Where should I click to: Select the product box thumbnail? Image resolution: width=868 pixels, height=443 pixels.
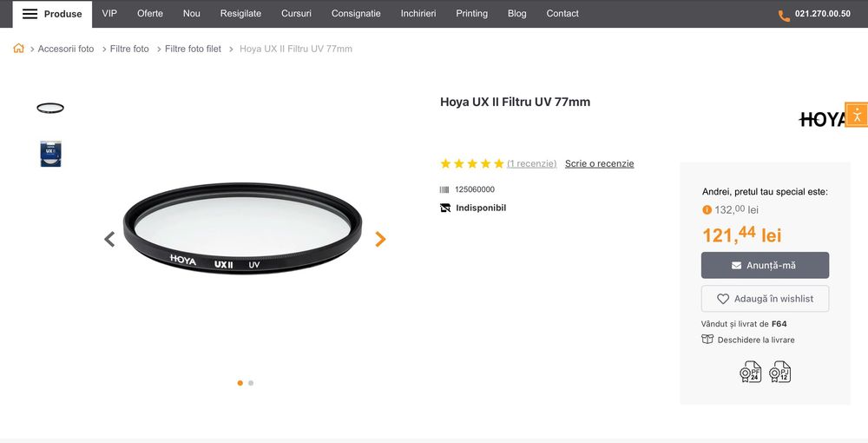point(50,154)
